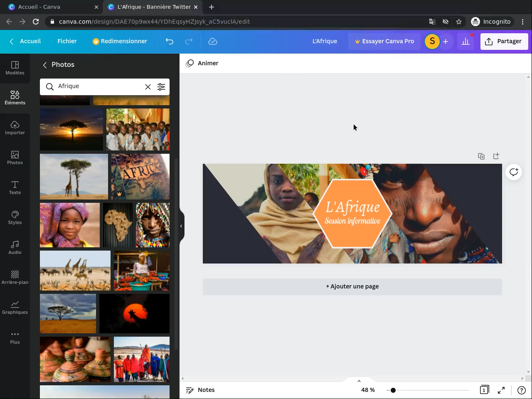532x399 pixels.
Task: Open the Éléments sidebar panel
Action: [15, 98]
